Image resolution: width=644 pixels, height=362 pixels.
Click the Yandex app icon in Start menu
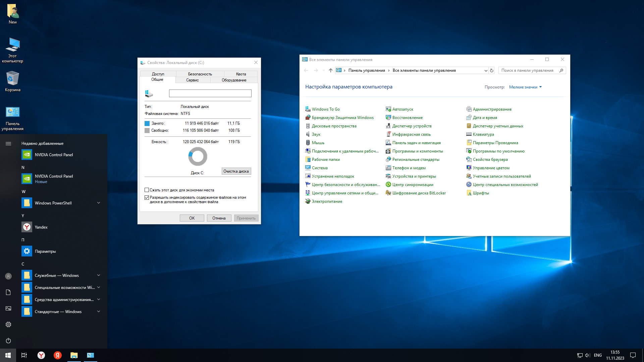click(27, 227)
